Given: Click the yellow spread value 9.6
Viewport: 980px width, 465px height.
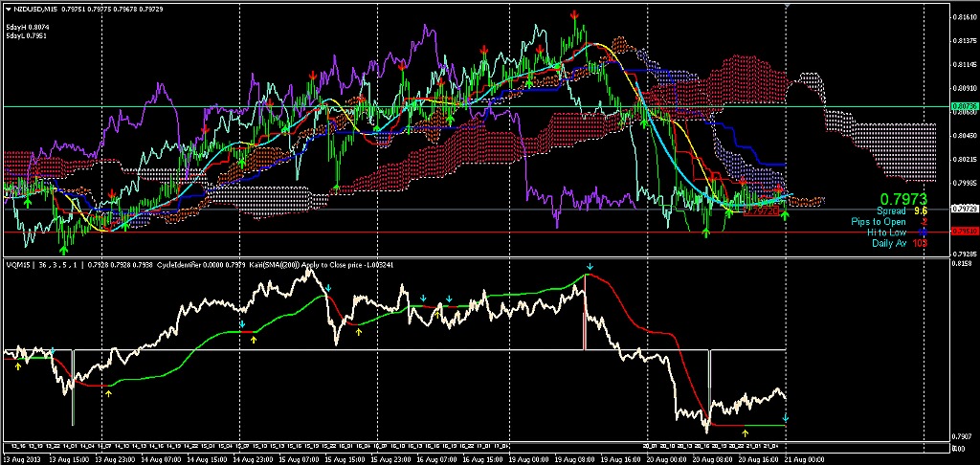Looking at the screenshot, I should (x=920, y=211).
